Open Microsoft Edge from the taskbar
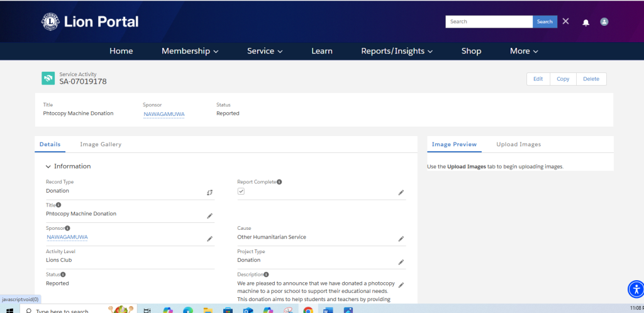The width and height of the screenshot is (644, 313). pyautogui.click(x=187, y=310)
